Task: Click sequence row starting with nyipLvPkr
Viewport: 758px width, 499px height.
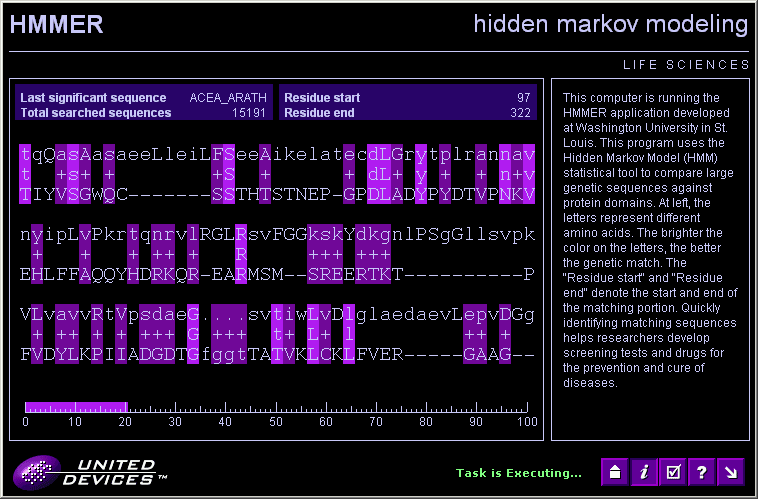Action: (x=277, y=235)
